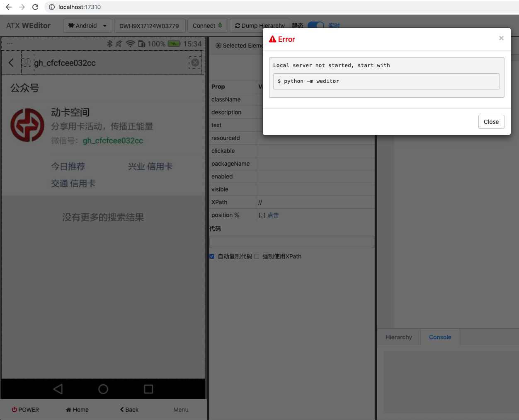Uncheck 自动复制代码 checkbox
Image resolution: width=519 pixels, height=420 pixels.
212,256
